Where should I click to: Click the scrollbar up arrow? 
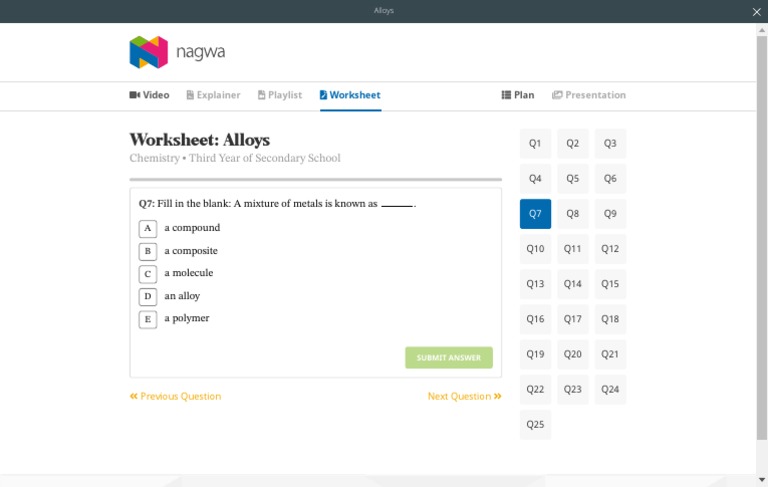click(762, 30)
